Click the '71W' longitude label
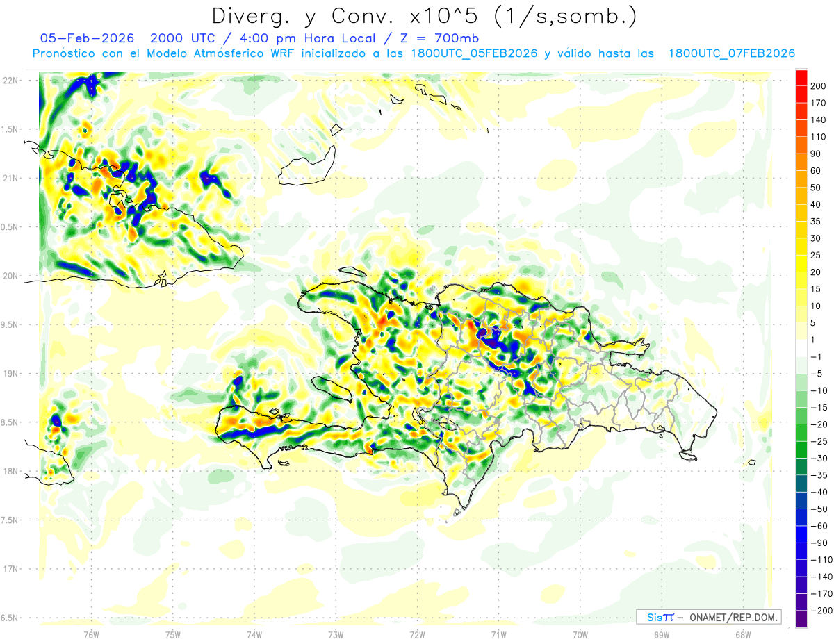This screenshot has height=644, width=834. (x=498, y=634)
